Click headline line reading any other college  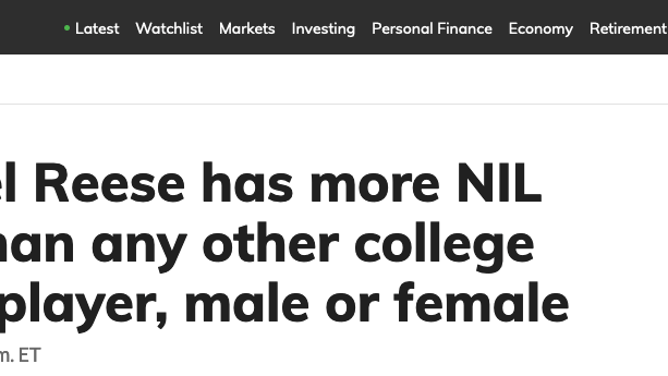click(x=267, y=245)
